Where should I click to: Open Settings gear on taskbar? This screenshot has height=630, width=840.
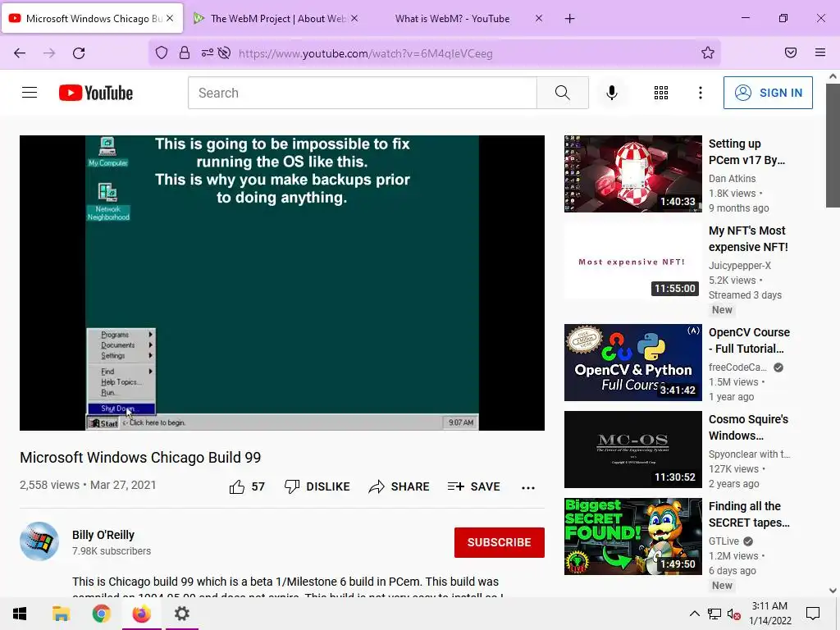[x=182, y=614]
